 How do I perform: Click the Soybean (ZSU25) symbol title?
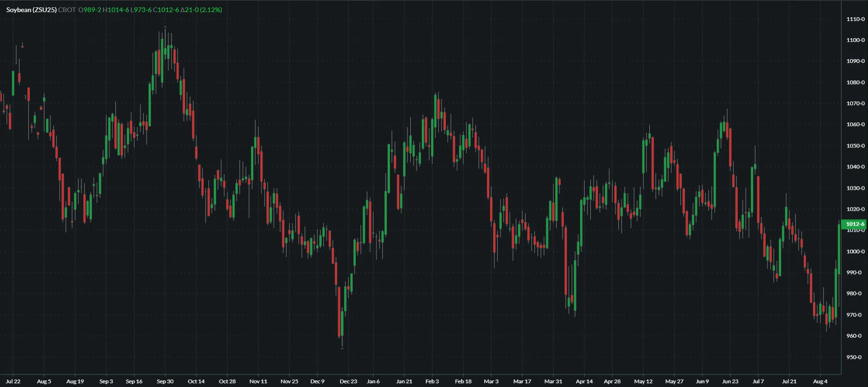[31, 10]
